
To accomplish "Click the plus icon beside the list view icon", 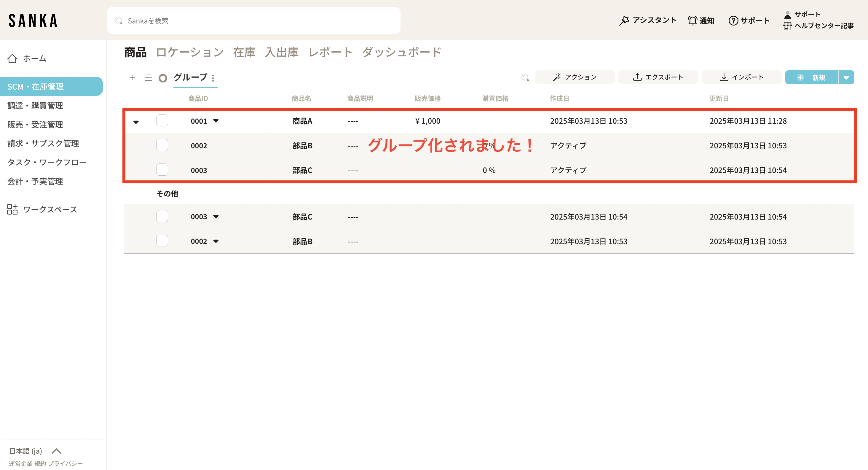I will coord(132,78).
